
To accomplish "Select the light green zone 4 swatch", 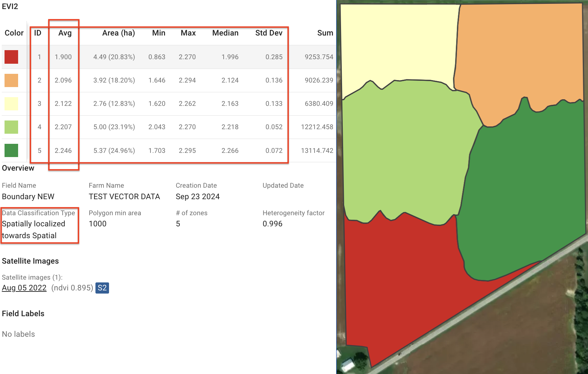I will point(11,127).
